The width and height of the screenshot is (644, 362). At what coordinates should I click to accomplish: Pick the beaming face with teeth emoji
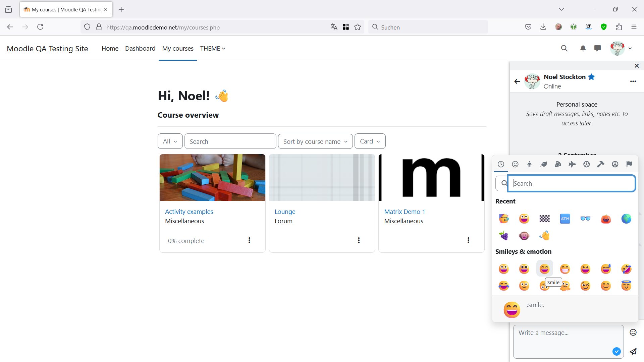click(565, 268)
